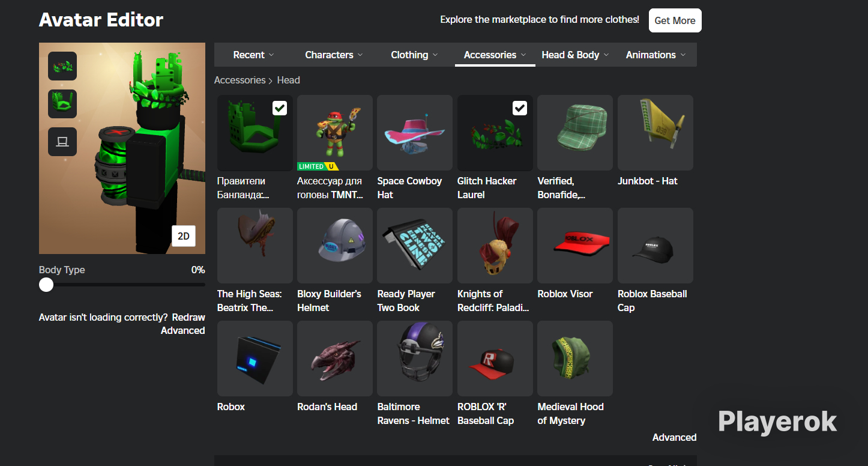Equip Knights of Redcliff Paladin helmet
This screenshot has height=466, width=868.
495,246
